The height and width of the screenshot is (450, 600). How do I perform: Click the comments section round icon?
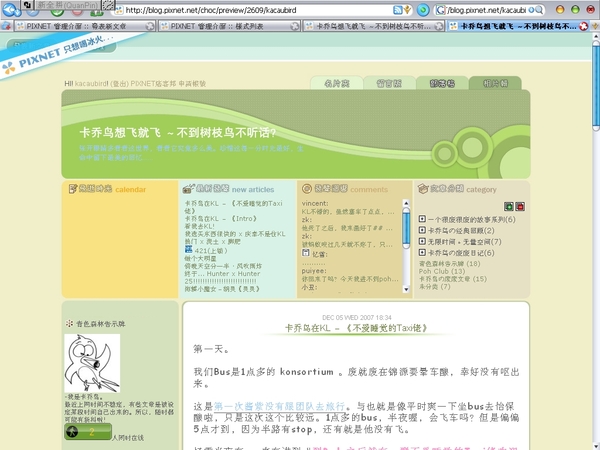[x=307, y=189]
